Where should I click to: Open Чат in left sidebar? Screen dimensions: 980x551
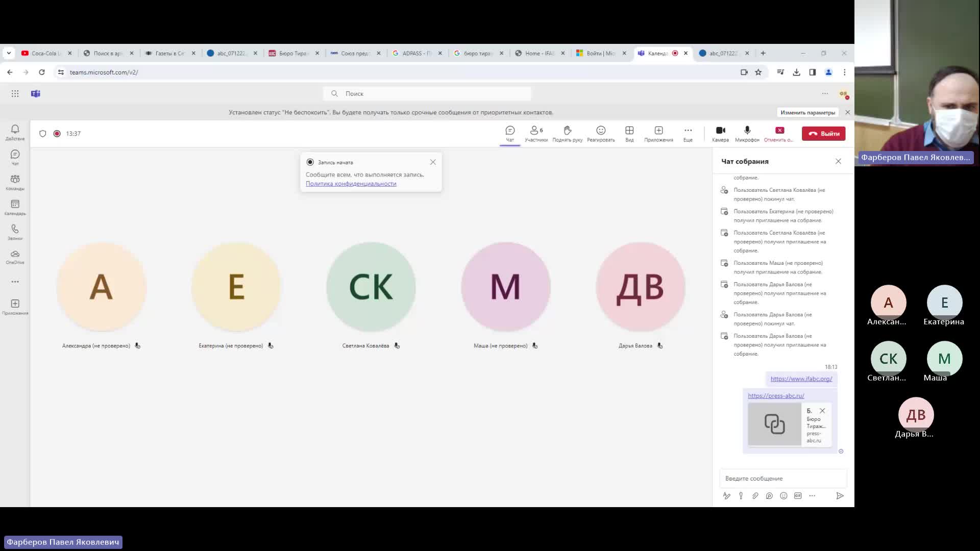(x=15, y=158)
